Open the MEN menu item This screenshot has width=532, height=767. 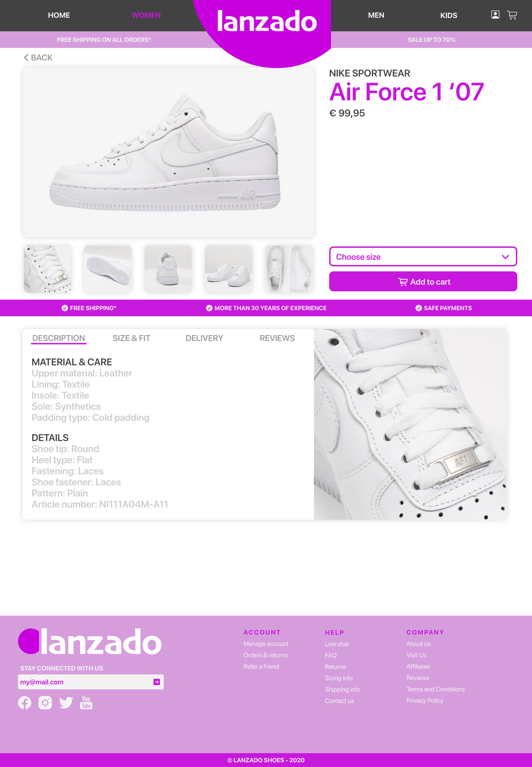click(x=376, y=15)
